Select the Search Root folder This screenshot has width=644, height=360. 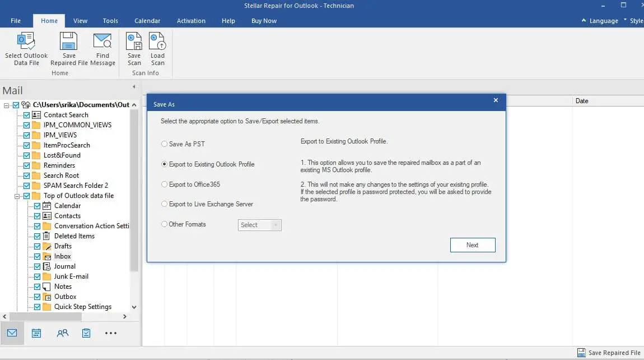coord(61,176)
